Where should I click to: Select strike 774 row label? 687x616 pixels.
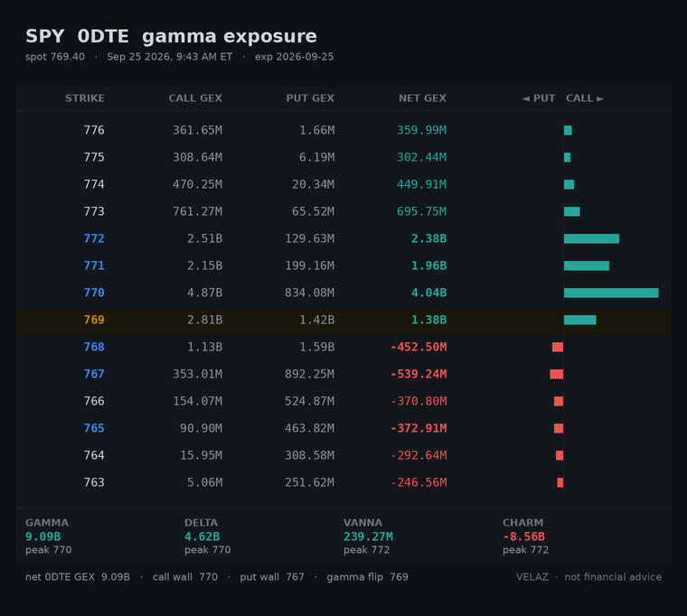tap(94, 185)
